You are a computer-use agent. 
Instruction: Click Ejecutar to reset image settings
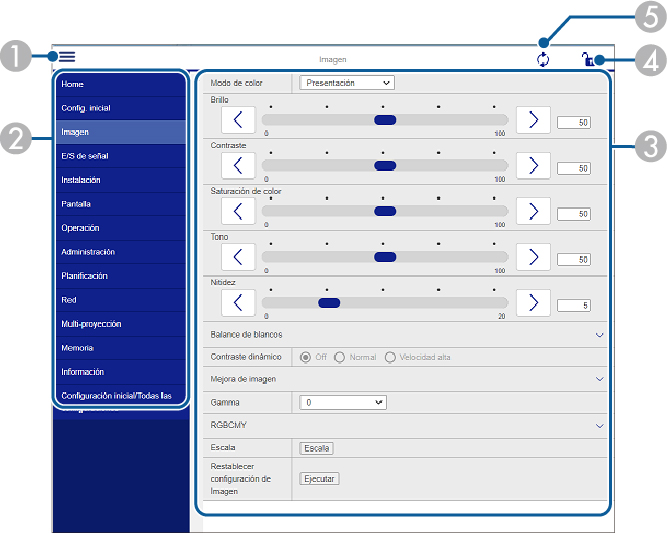[x=320, y=478]
